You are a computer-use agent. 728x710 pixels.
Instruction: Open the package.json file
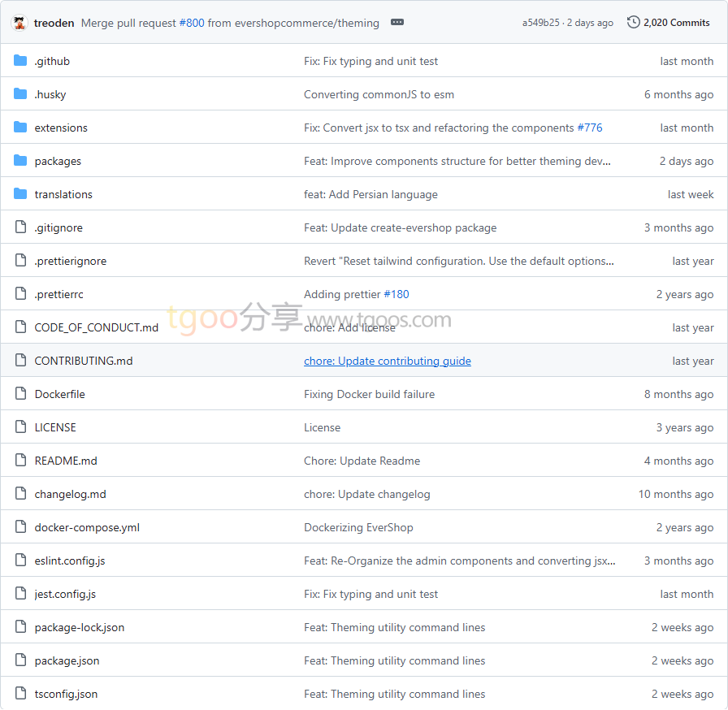coord(67,660)
